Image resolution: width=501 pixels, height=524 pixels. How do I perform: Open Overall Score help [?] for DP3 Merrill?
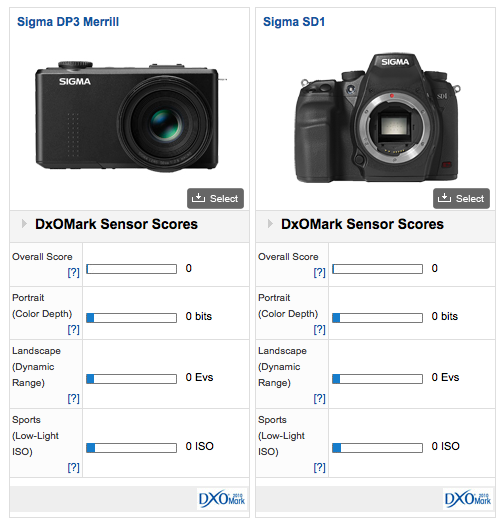(74, 272)
